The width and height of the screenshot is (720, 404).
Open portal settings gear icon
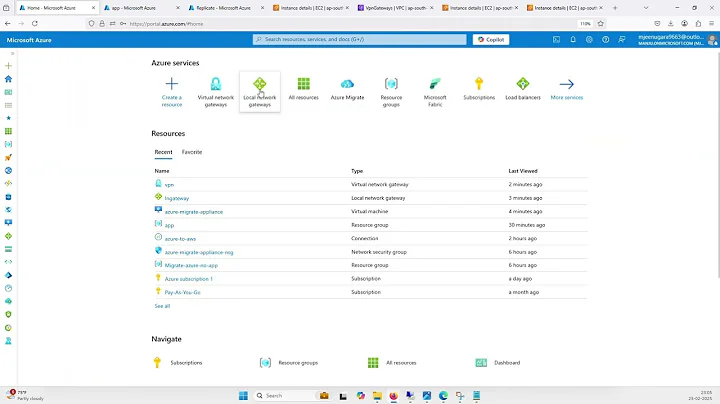589,39
